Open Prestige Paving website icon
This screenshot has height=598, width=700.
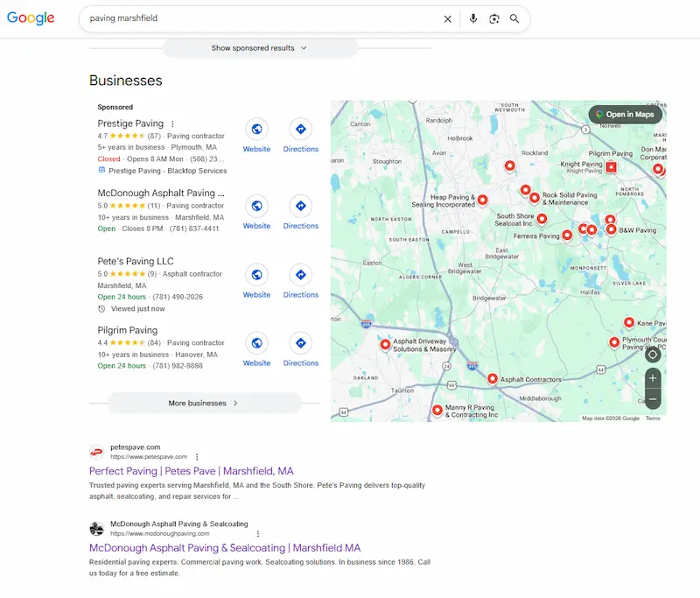click(256, 129)
